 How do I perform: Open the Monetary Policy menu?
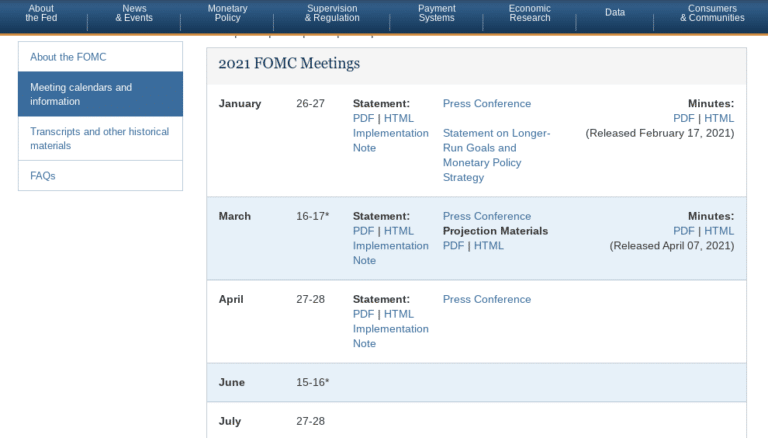[227, 13]
